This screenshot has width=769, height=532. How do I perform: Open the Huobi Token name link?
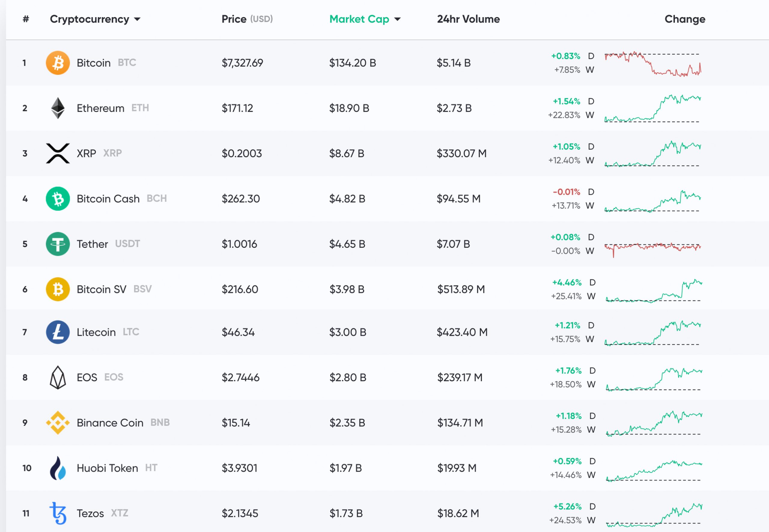(107, 468)
